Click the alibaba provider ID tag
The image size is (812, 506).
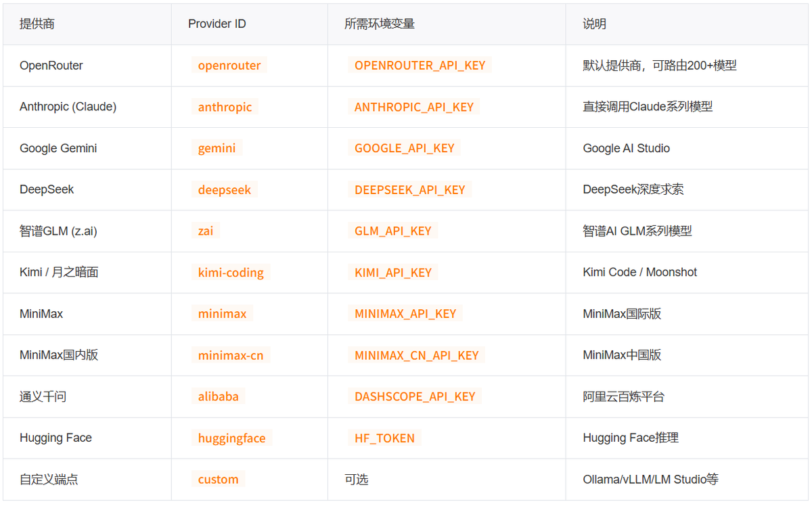(219, 397)
